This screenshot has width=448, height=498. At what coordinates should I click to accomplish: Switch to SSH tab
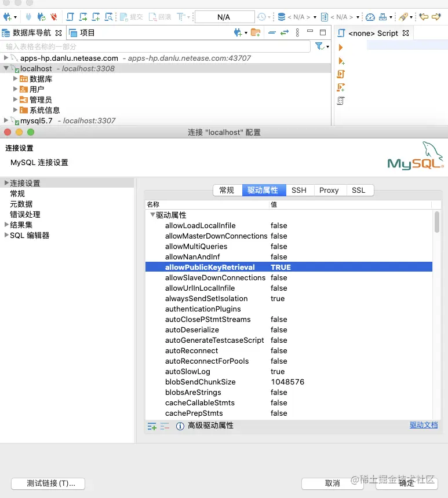point(299,191)
